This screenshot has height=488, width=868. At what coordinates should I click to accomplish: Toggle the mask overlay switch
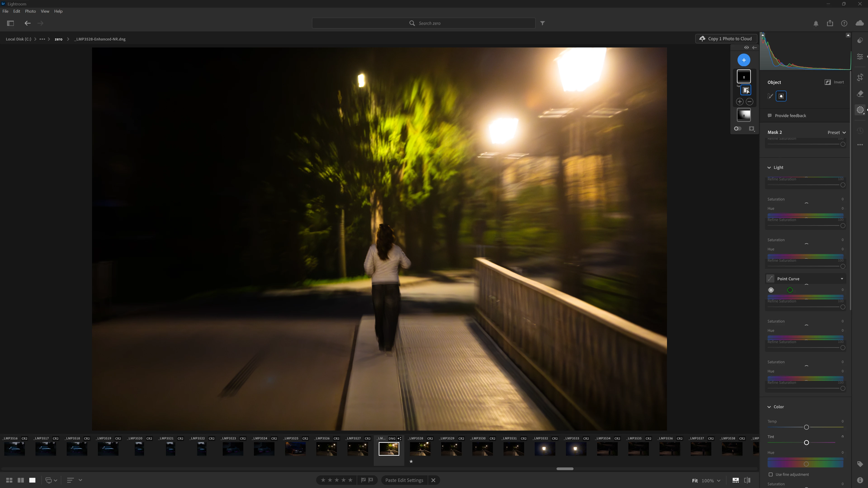pyautogui.click(x=738, y=129)
